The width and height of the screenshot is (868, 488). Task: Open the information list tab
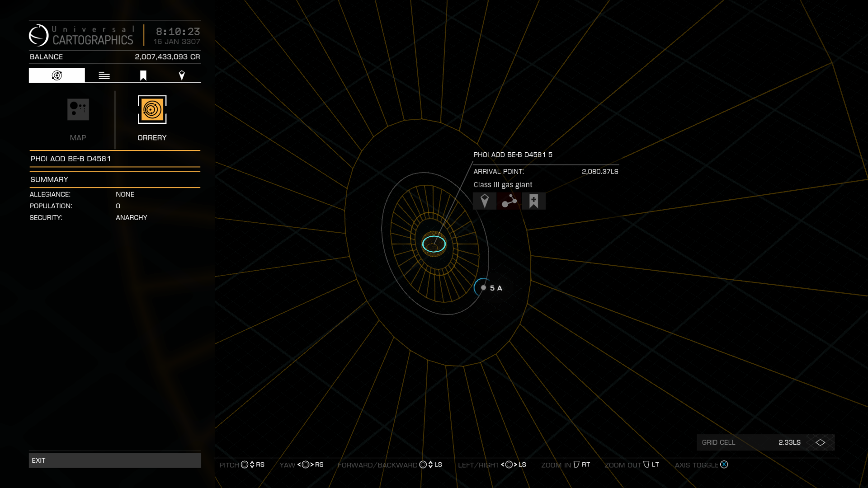(x=104, y=75)
